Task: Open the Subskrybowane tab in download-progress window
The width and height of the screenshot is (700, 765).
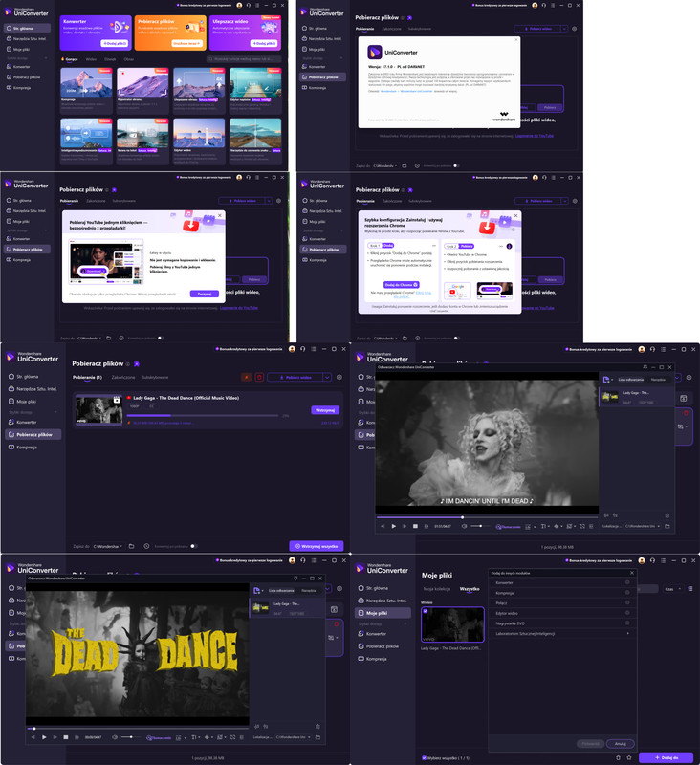Action: (155, 377)
